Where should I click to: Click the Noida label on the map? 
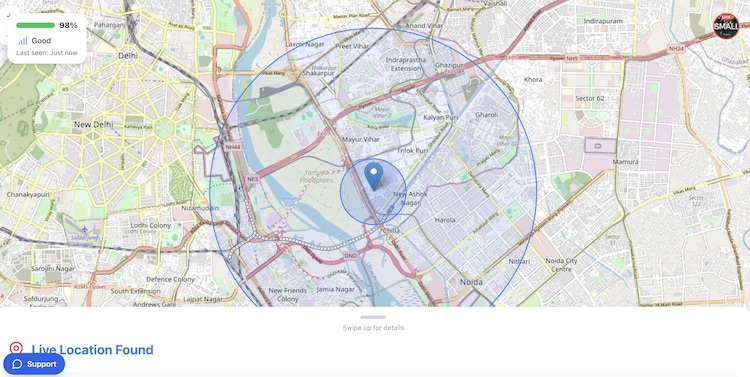(471, 282)
